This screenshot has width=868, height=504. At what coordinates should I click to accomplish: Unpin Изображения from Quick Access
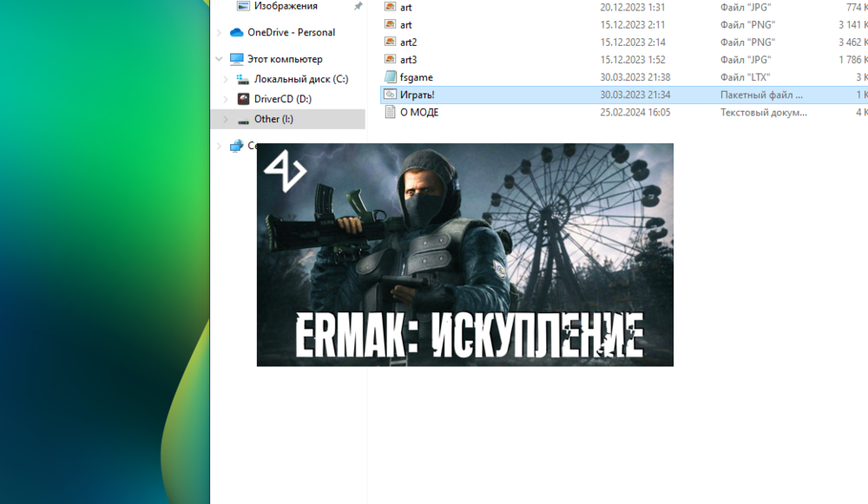358,5
